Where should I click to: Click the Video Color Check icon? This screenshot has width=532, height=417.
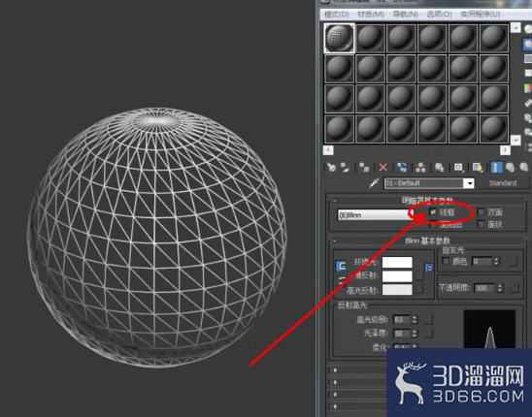tap(528, 88)
